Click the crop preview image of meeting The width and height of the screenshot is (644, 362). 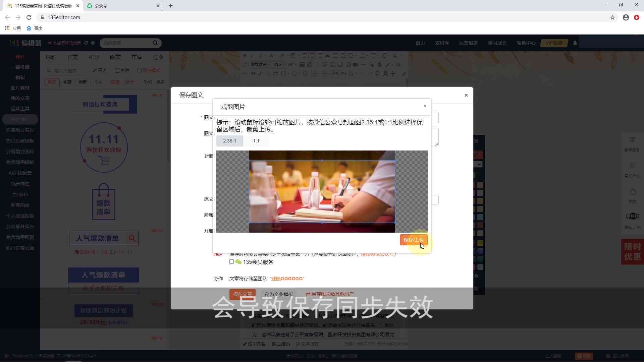click(x=322, y=191)
